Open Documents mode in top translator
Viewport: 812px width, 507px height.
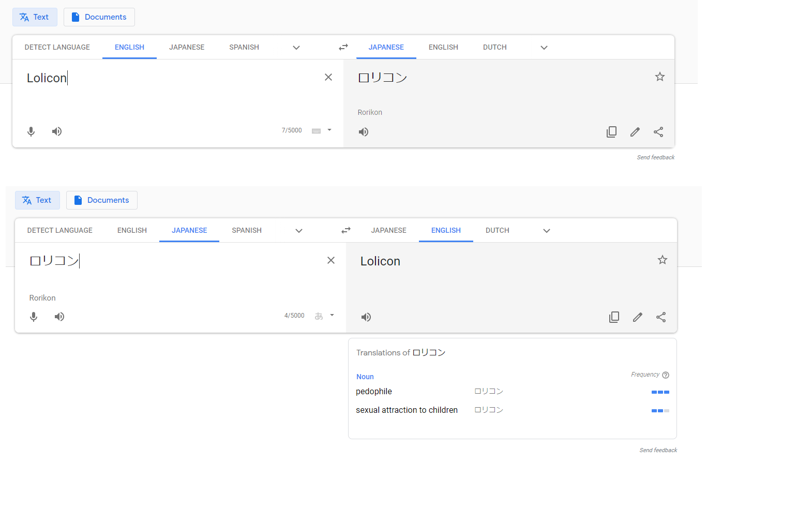tap(99, 17)
